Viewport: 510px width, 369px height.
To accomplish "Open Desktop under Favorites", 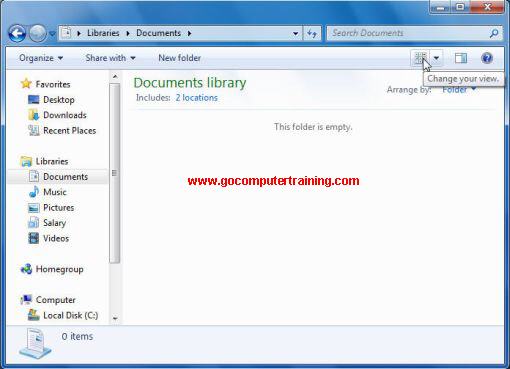I will pyautogui.click(x=59, y=100).
